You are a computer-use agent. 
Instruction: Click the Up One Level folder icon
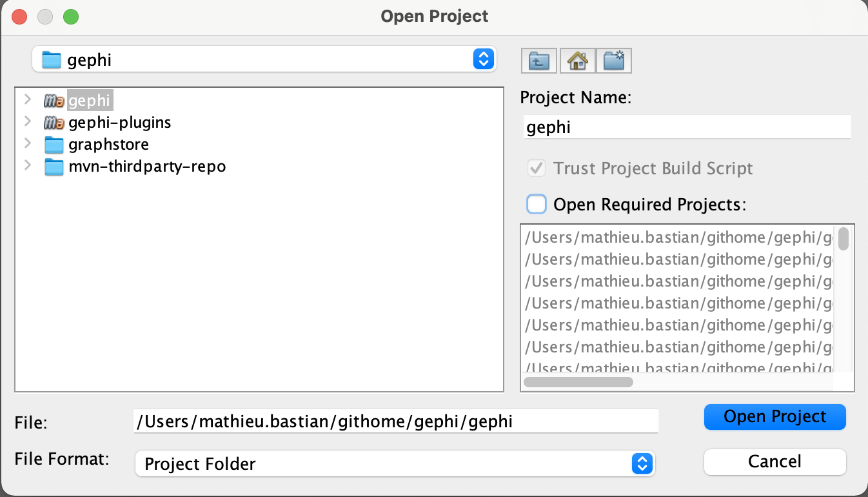click(x=539, y=61)
